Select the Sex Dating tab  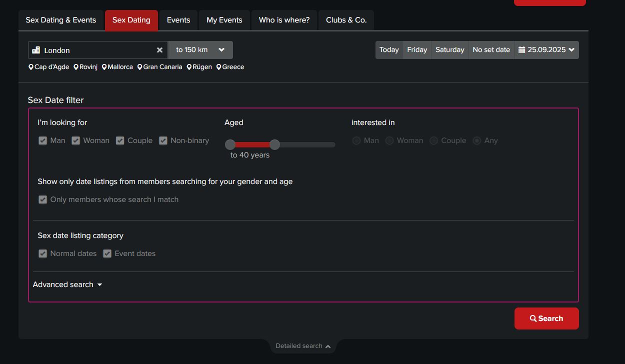(x=131, y=20)
